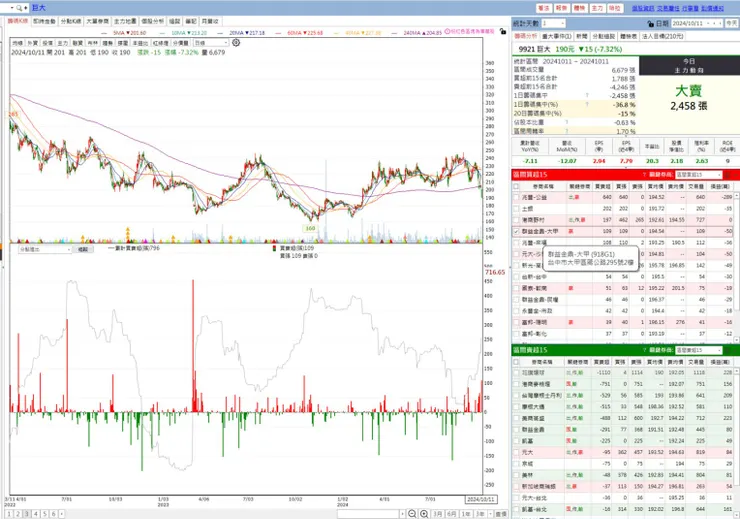Click the help icon beside 1日籌碼集中 -2,458

[x=587, y=95]
